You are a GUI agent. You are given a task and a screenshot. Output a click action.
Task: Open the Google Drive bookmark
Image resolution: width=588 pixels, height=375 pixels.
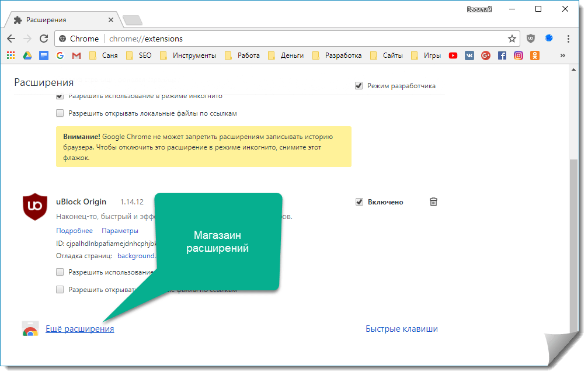27,55
